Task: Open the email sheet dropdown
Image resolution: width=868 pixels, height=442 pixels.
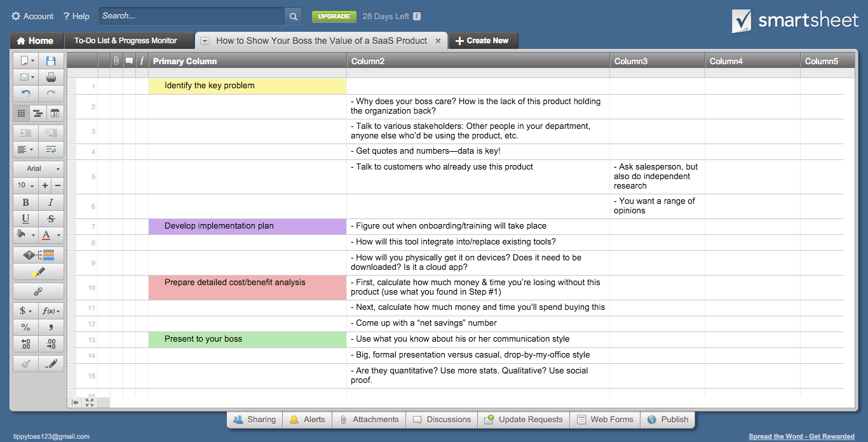Action: (25, 77)
